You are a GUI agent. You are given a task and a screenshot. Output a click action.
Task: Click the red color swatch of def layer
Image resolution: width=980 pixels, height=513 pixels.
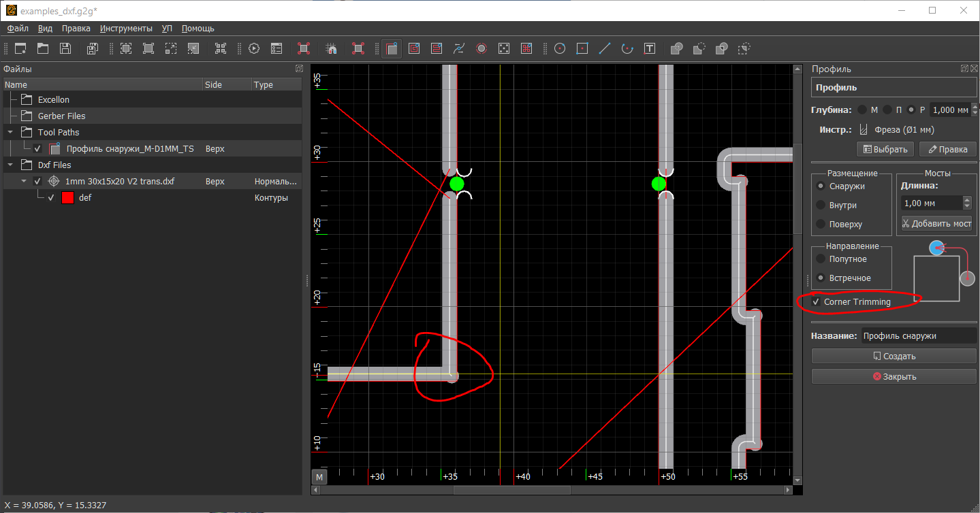[67, 198]
